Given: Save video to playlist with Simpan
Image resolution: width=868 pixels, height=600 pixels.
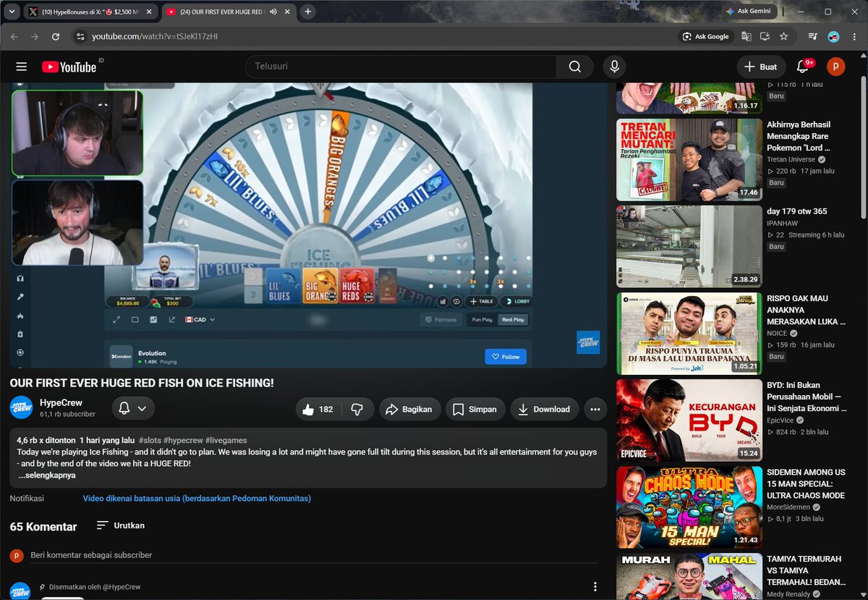Looking at the screenshot, I should click(475, 409).
